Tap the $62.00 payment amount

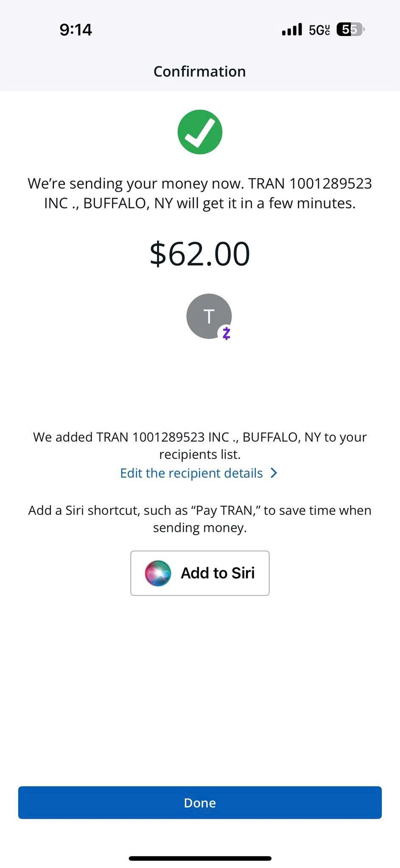tap(200, 254)
